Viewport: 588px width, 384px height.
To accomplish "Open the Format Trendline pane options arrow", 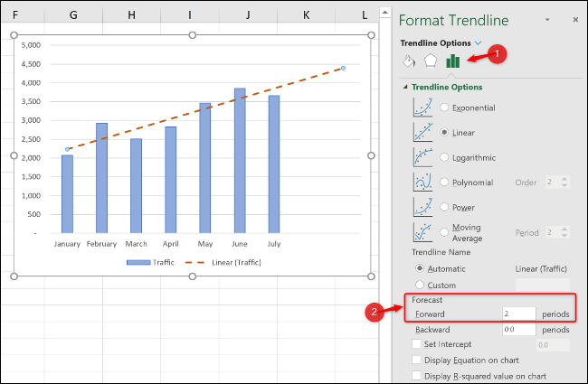I will [547, 20].
